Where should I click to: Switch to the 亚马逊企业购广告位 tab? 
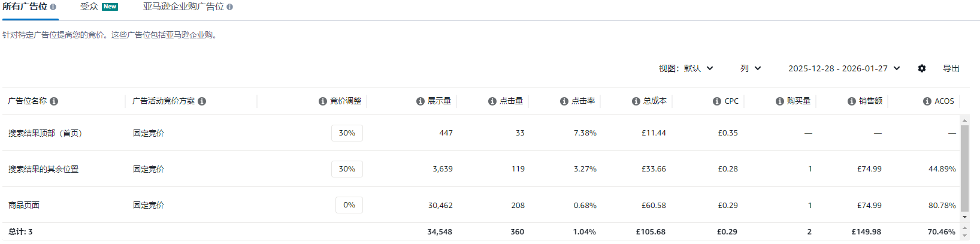(x=183, y=7)
